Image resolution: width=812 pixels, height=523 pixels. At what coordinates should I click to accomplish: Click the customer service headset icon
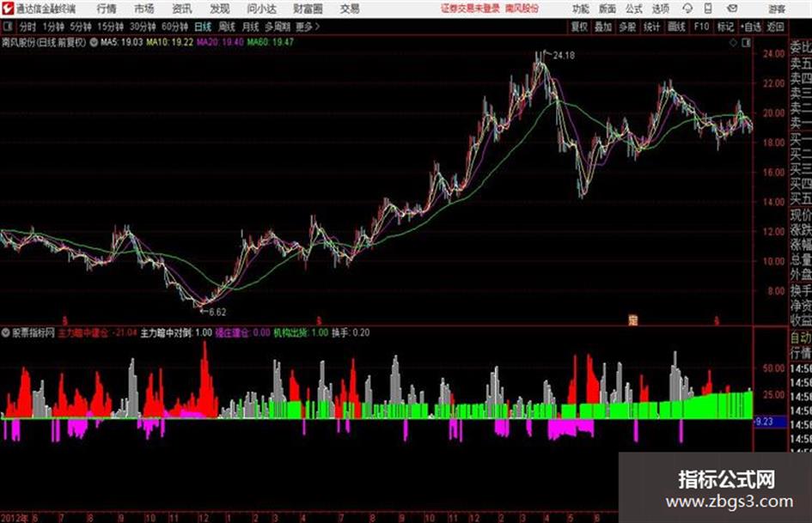click(687, 9)
